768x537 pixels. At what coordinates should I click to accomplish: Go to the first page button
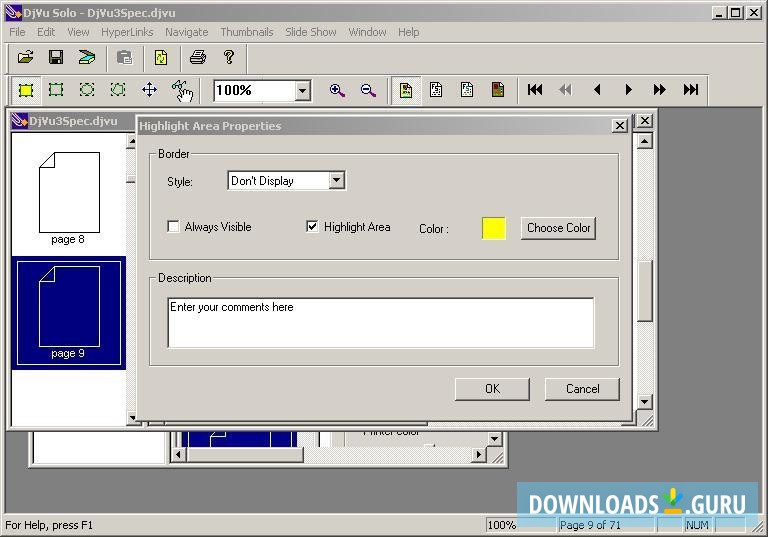535,90
